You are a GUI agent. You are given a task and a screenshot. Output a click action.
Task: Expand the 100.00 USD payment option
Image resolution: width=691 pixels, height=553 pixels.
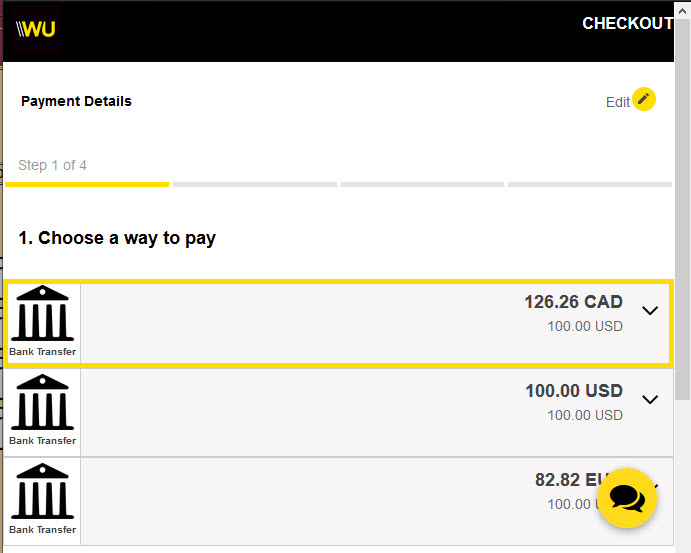click(650, 399)
